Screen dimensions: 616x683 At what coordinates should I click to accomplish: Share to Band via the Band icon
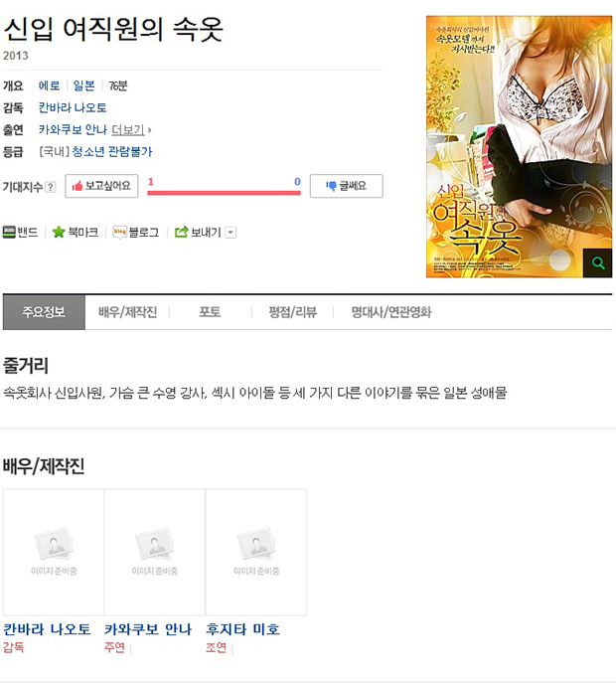pyautogui.click(x=9, y=233)
